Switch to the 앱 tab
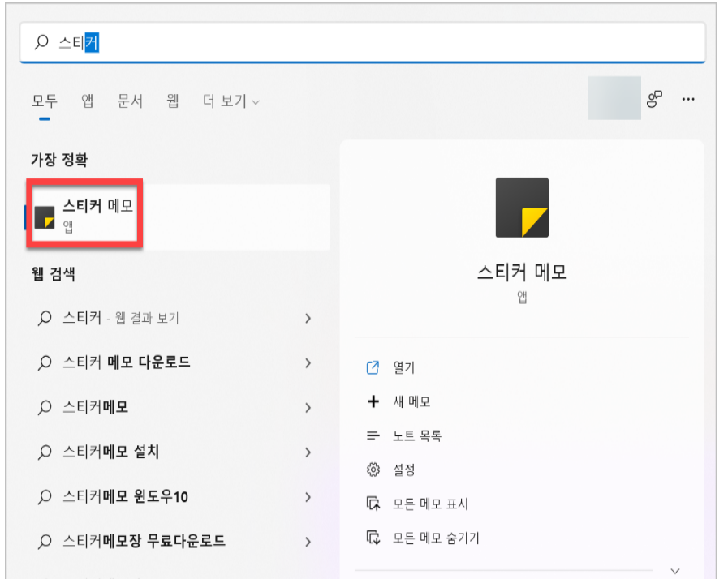Screen dimensions: 728x579 pos(88,101)
